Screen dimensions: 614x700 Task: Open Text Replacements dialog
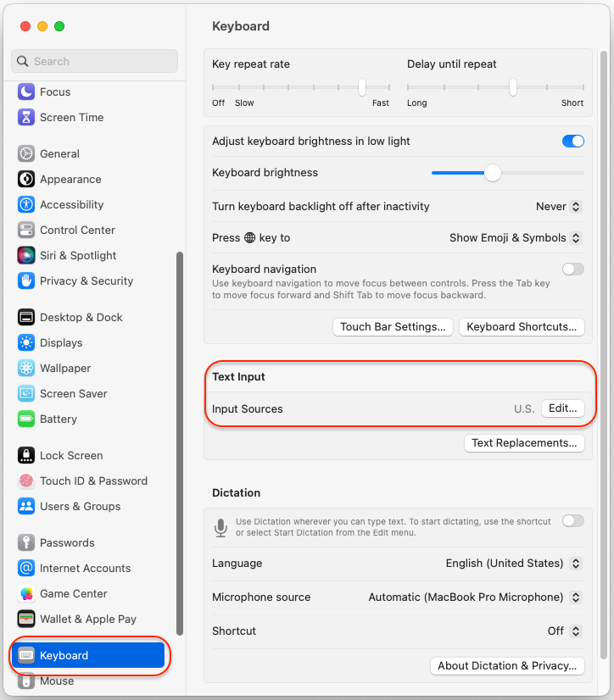click(524, 442)
